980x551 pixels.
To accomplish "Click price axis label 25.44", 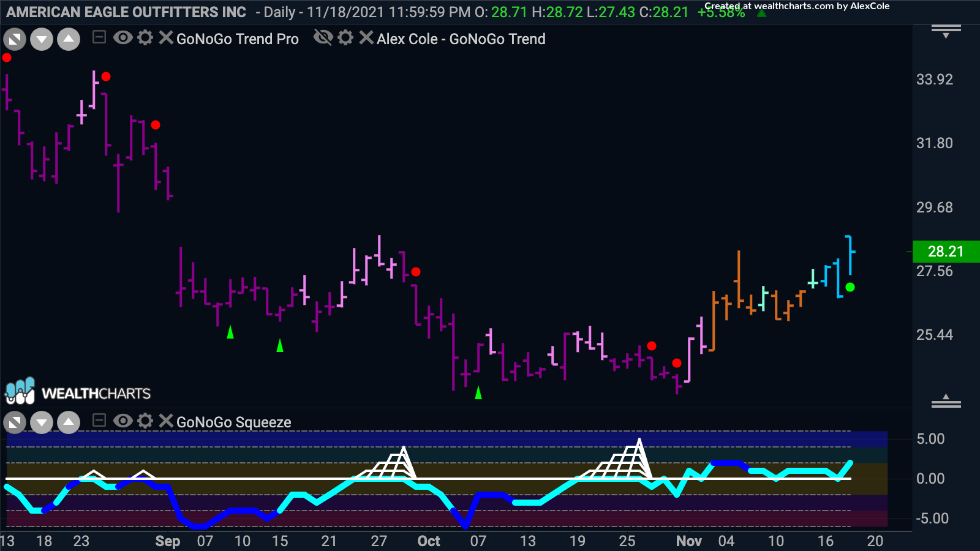I will coord(935,335).
